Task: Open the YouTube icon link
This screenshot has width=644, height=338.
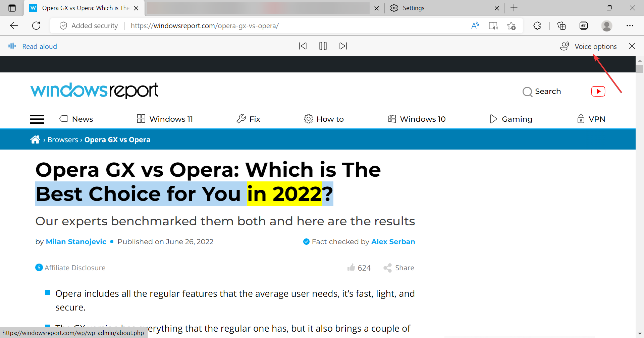Action: click(598, 91)
